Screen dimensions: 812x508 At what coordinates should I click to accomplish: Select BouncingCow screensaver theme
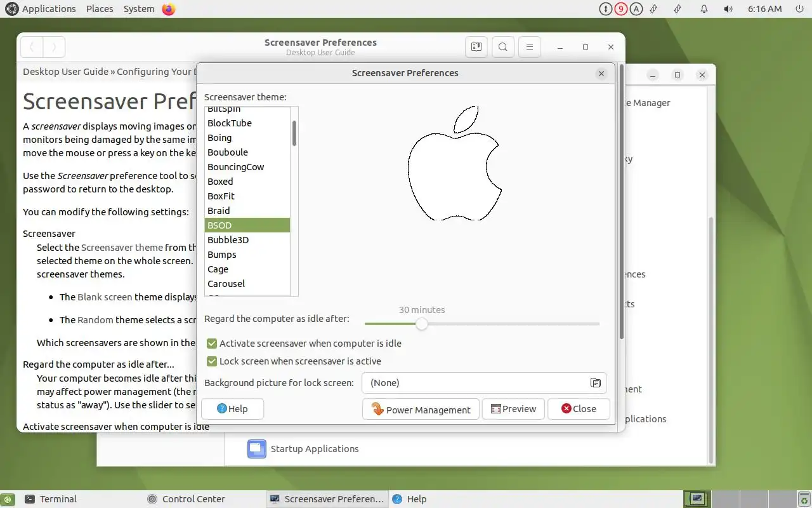pos(247,167)
